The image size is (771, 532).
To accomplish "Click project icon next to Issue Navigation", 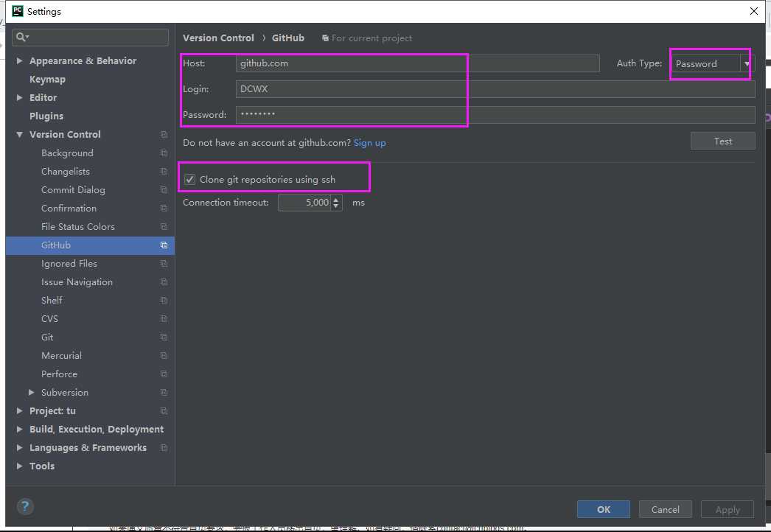I will tap(164, 282).
